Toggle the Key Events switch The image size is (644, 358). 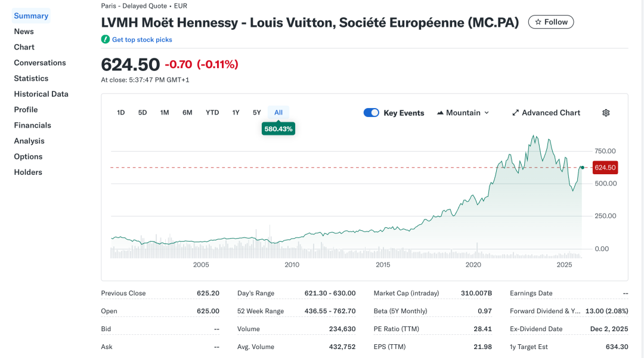[x=371, y=113]
